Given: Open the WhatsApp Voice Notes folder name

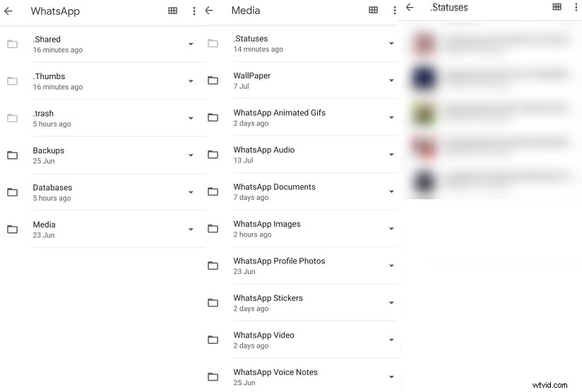Looking at the screenshot, I should click(x=275, y=372).
